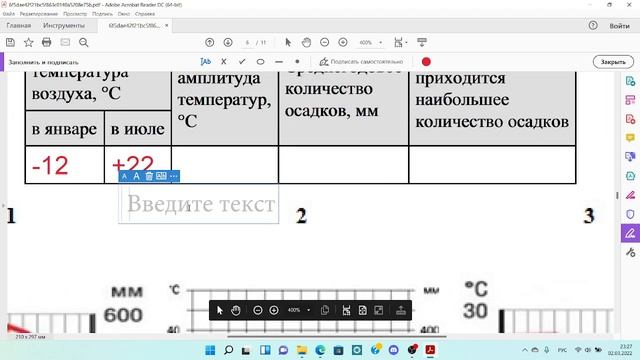Viewport: 640px width, 360px height.
Task: Dock the floating toolbar with the last icon
Action: (x=401, y=310)
